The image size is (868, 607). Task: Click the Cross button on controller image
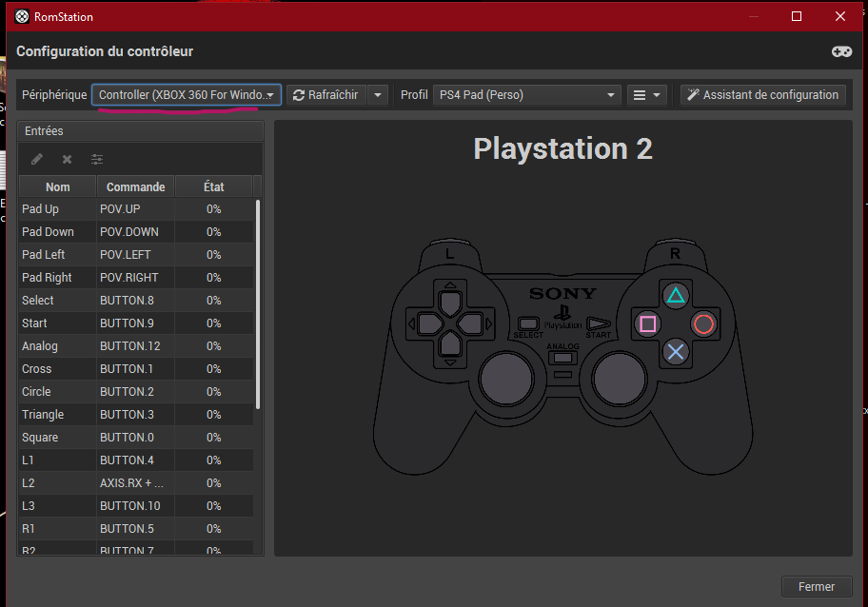676,352
